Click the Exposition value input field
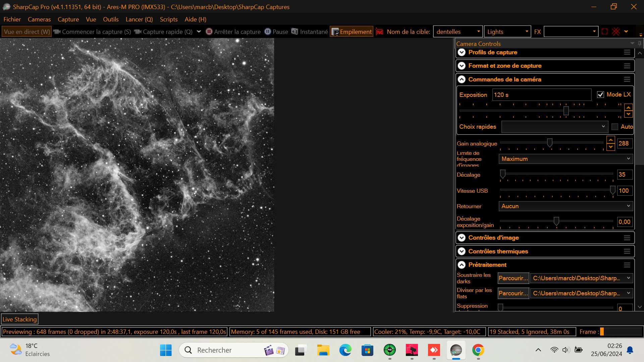Screen dimensions: 644x362 [x=541, y=95]
